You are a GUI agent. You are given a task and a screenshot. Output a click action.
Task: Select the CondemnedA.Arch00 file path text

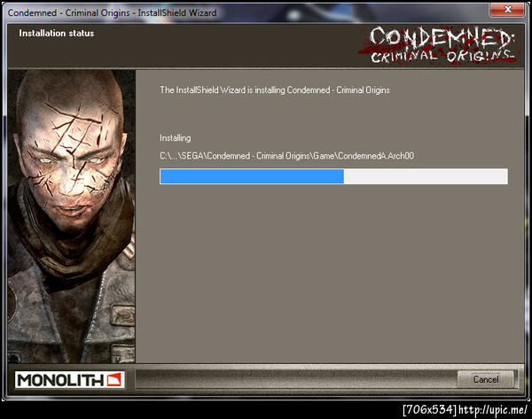pyautogui.click(x=286, y=156)
